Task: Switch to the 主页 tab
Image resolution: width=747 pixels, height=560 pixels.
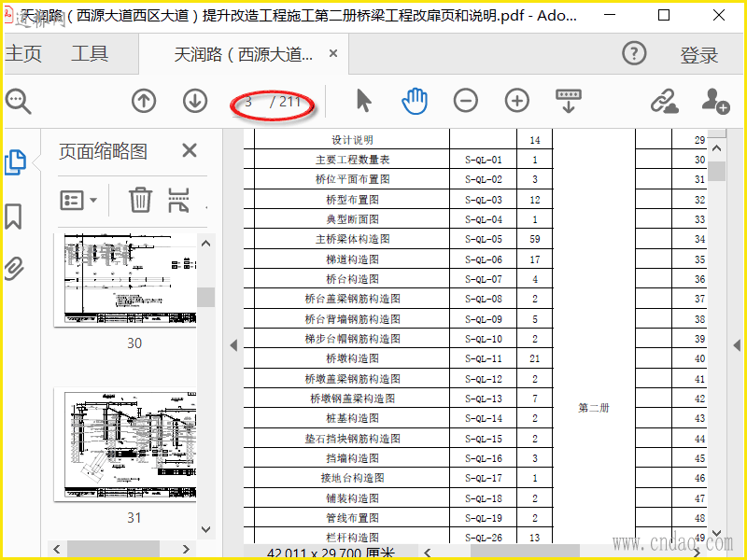Action: (x=23, y=53)
